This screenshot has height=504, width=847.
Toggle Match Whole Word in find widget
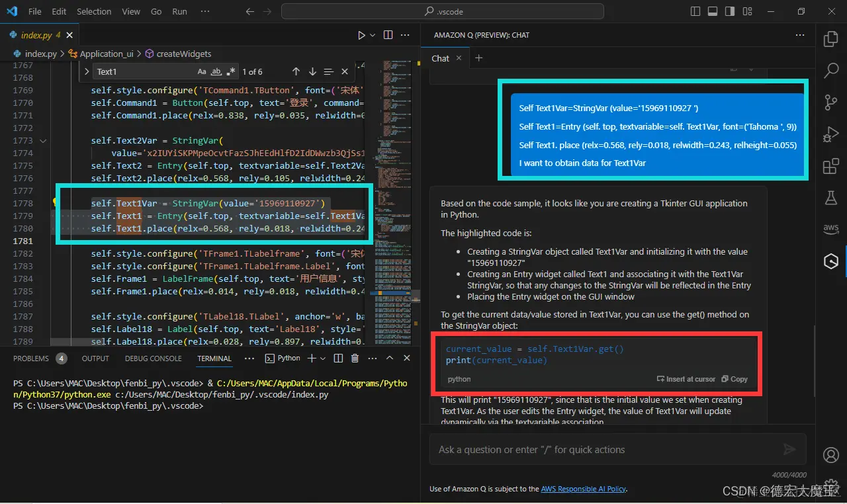(x=216, y=71)
